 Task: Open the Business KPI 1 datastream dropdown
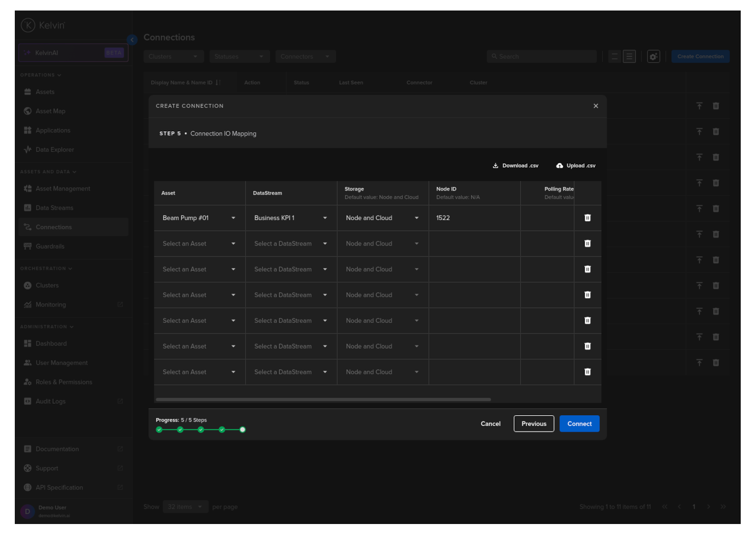click(x=325, y=218)
